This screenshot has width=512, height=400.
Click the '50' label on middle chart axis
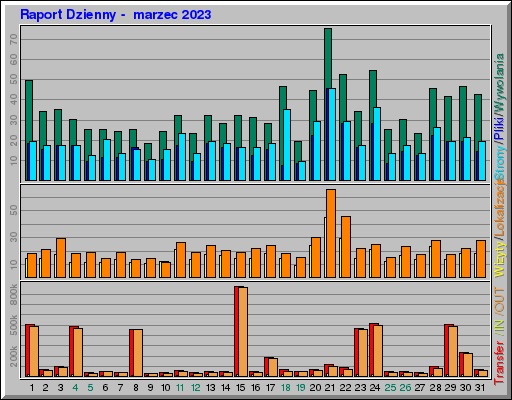(x=14, y=210)
